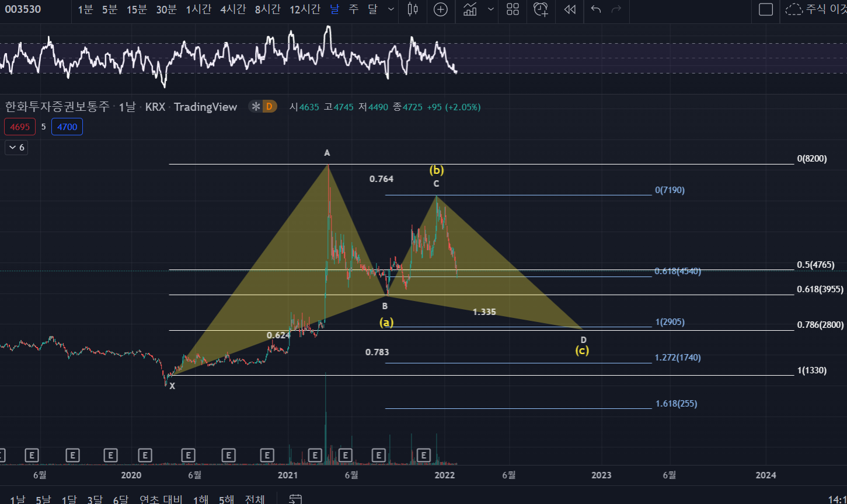Click the Fibonacci level label 0.786(2800)
Image resolution: width=847 pixels, height=504 pixels.
pyautogui.click(x=820, y=325)
